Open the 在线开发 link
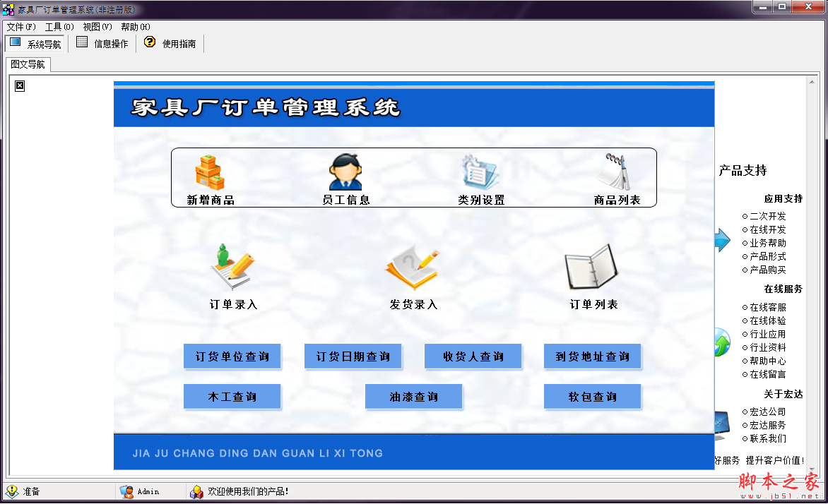This screenshot has height=504, width=828. (768, 229)
